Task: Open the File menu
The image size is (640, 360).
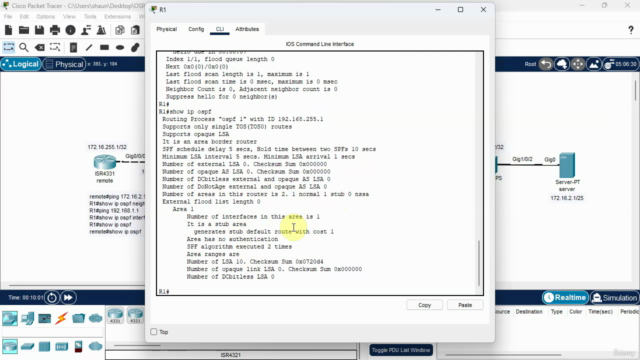Action: point(8,17)
